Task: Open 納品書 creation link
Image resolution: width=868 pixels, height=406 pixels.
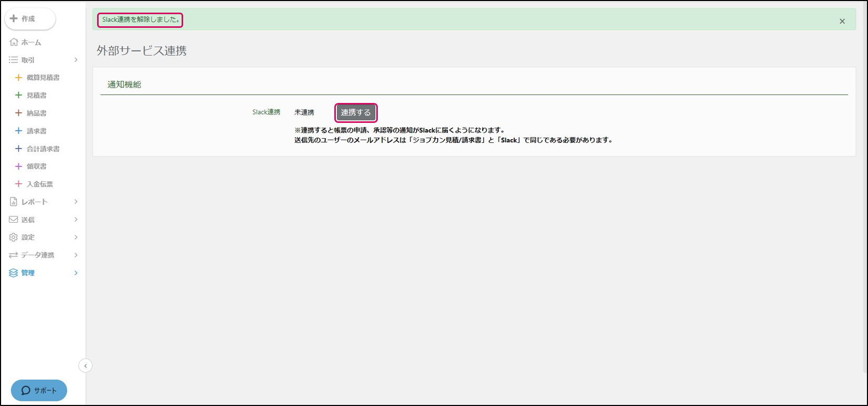Action: pyautogui.click(x=37, y=113)
